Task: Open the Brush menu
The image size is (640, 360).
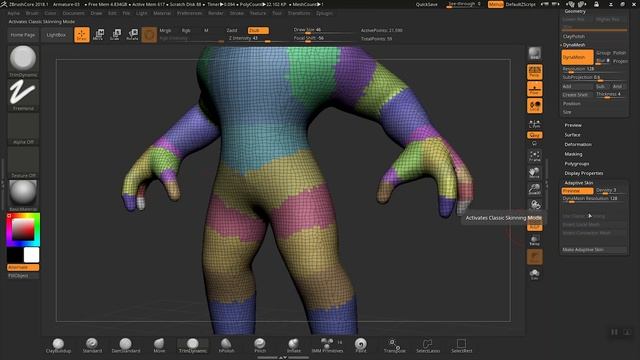Action: [32, 13]
